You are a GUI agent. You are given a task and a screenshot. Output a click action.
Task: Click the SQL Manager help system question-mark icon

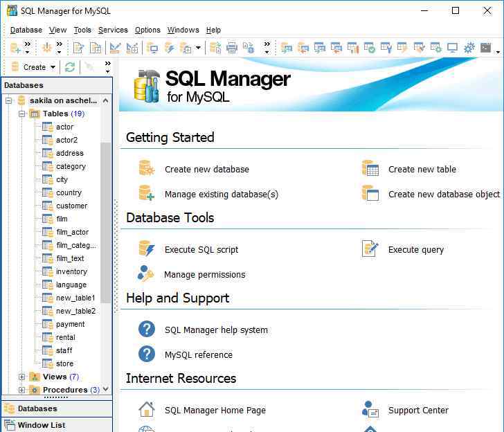click(x=147, y=329)
